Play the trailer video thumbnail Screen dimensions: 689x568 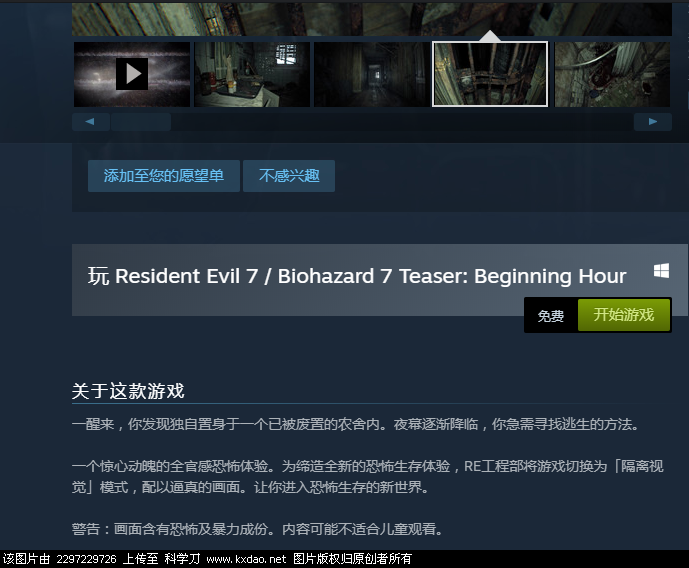132,74
